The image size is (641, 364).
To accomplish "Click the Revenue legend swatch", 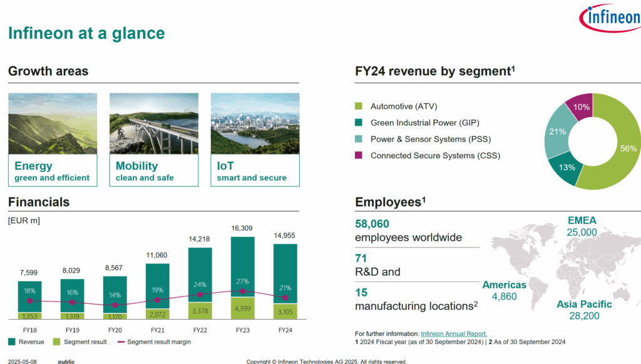I will tap(11, 341).
